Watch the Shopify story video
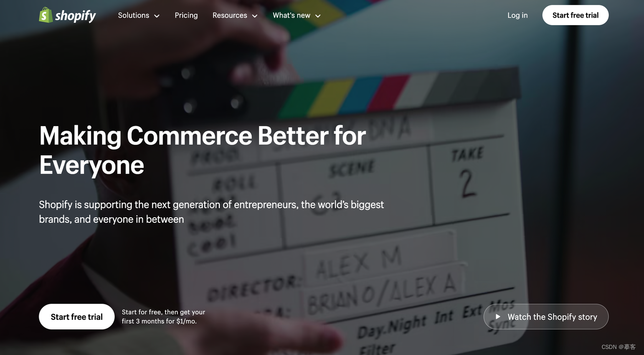Viewport: 644px width, 355px height. click(546, 317)
